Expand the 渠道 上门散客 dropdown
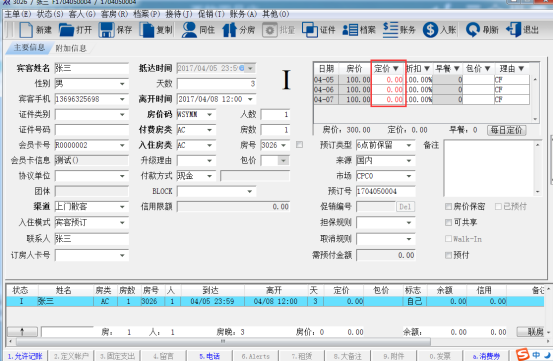Viewport: 553px width, 362px height. tap(122, 206)
